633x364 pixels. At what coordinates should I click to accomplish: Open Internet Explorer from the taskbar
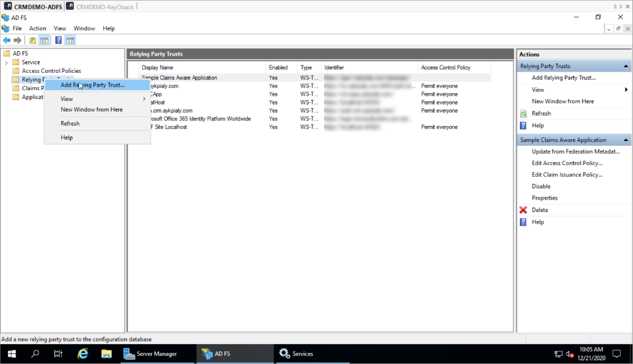pos(82,353)
